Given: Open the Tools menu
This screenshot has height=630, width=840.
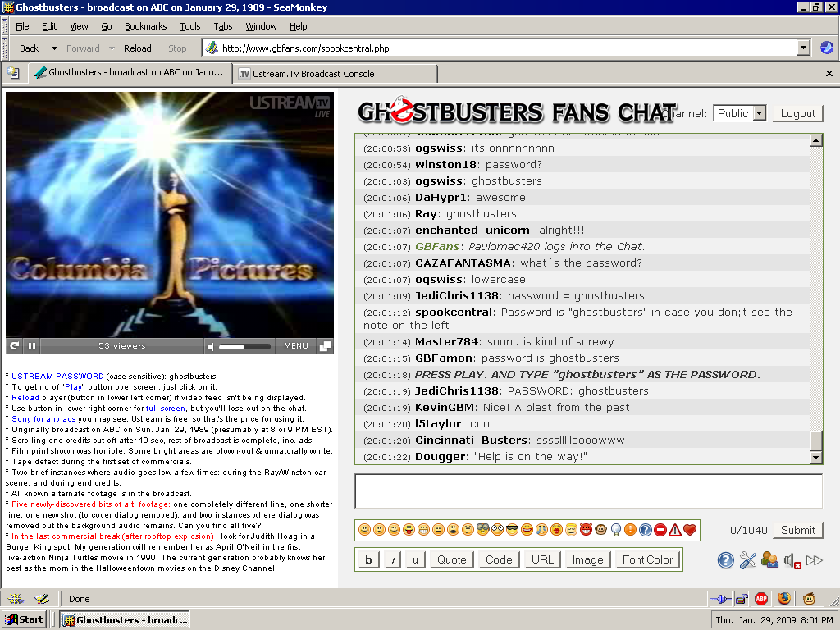Looking at the screenshot, I should click(x=190, y=26).
